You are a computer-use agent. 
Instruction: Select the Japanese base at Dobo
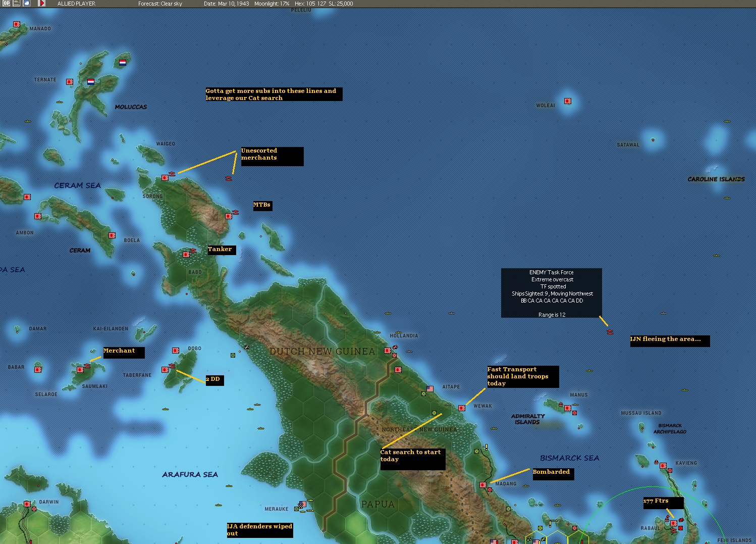(x=176, y=351)
